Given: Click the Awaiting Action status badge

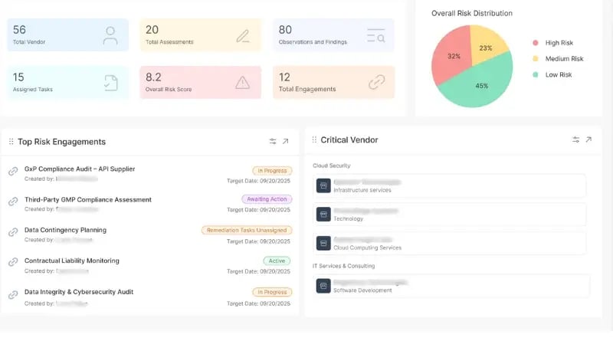Looking at the screenshot, I should (x=265, y=199).
